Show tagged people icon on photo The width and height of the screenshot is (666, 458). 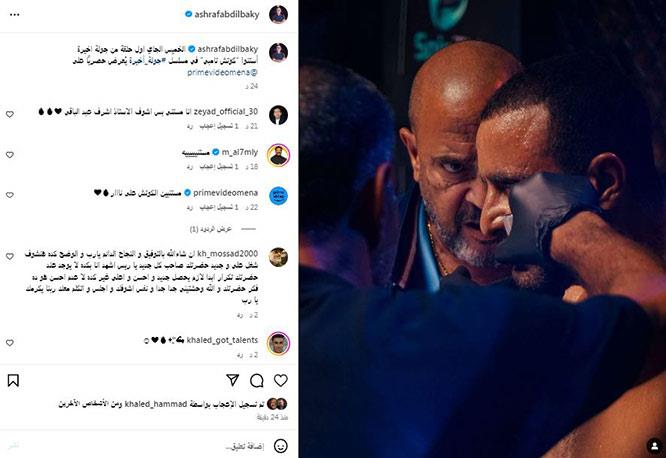[x=655, y=446]
